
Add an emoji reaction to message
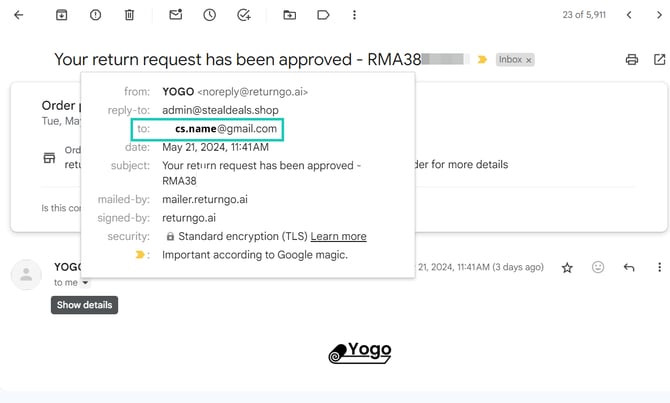[598, 268]
